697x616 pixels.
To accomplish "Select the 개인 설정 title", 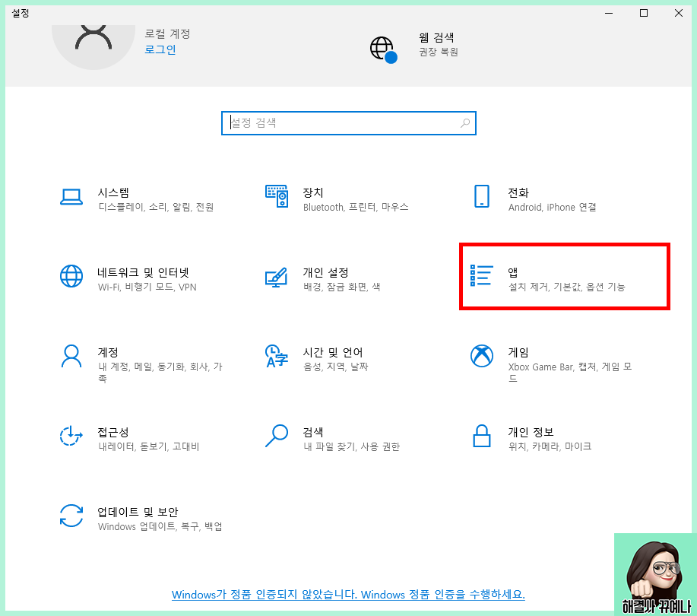I will (325, 272).
